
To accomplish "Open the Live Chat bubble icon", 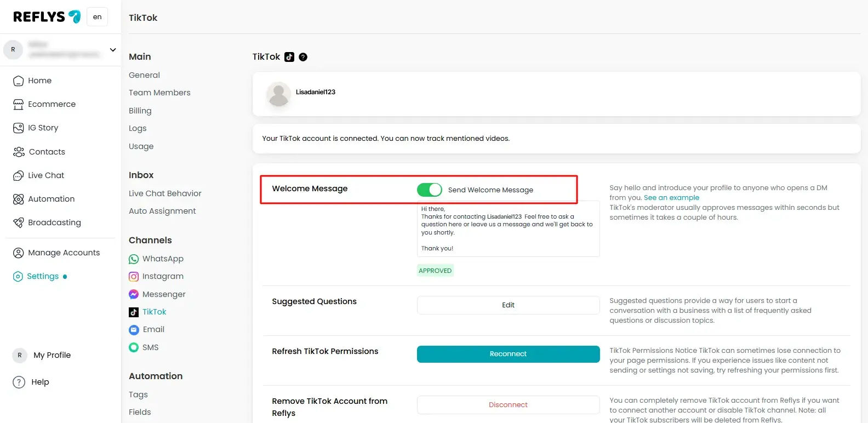I will [x=19, y=175].
